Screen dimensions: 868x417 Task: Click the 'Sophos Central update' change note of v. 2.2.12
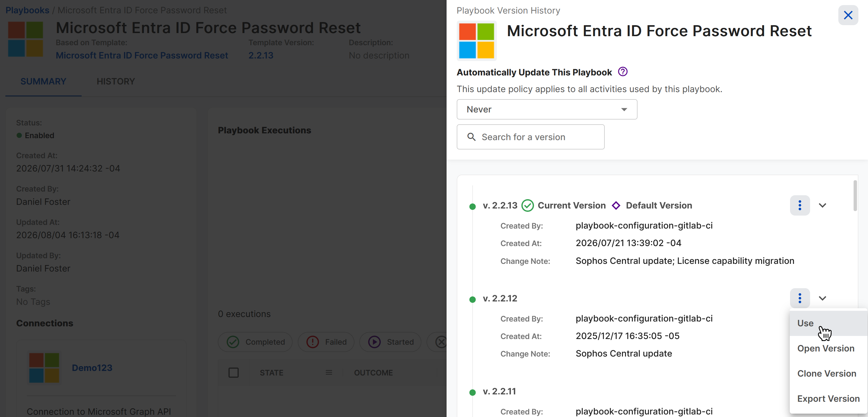click(624, 353)
